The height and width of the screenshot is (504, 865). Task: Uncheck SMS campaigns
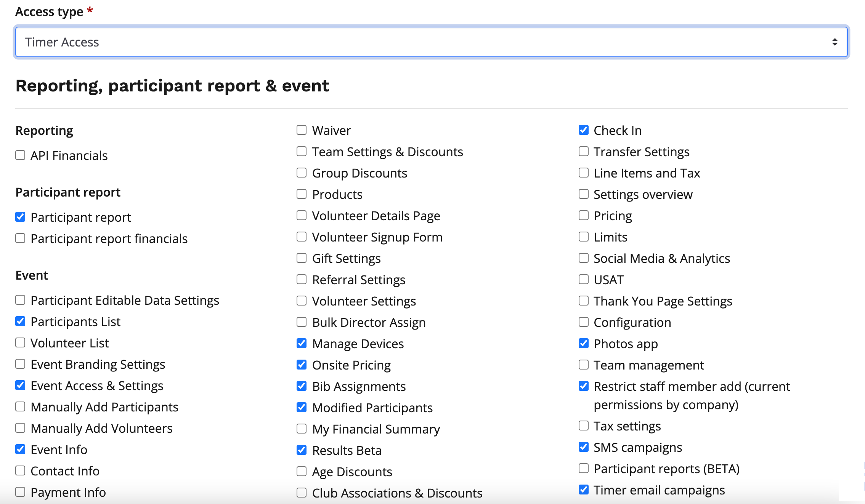584,447
